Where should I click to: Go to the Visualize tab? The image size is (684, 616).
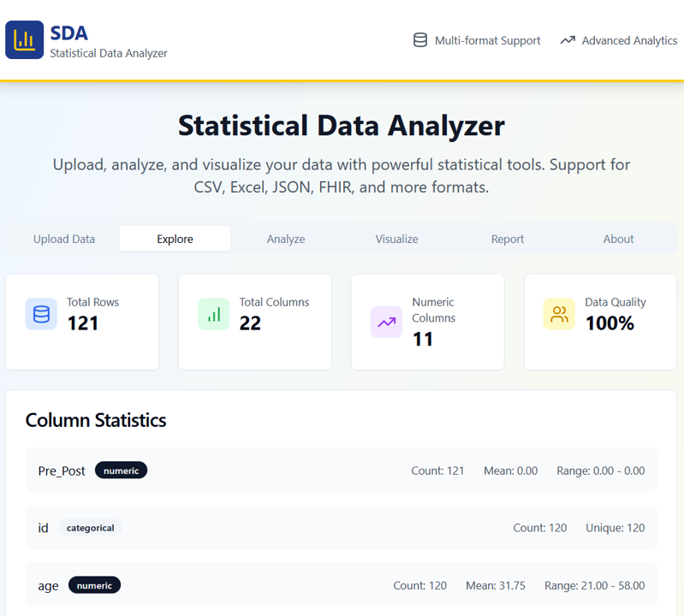pyautogui.click(x=396, y=239)
